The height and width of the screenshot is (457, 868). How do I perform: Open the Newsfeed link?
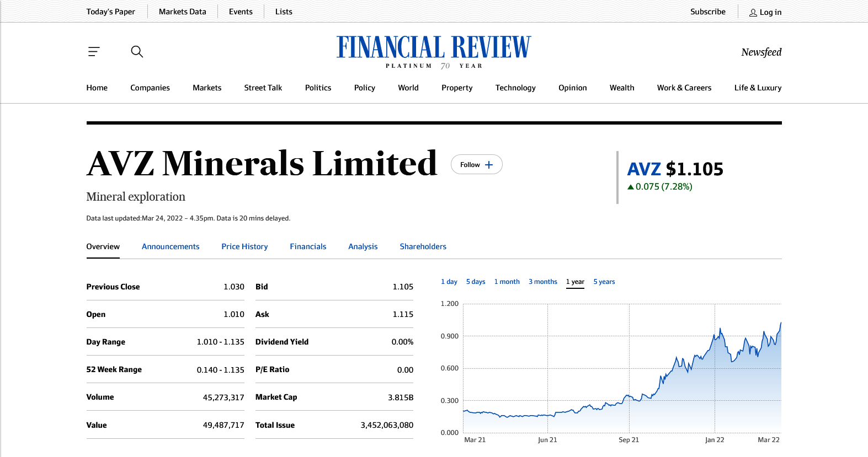coord(762,52)
